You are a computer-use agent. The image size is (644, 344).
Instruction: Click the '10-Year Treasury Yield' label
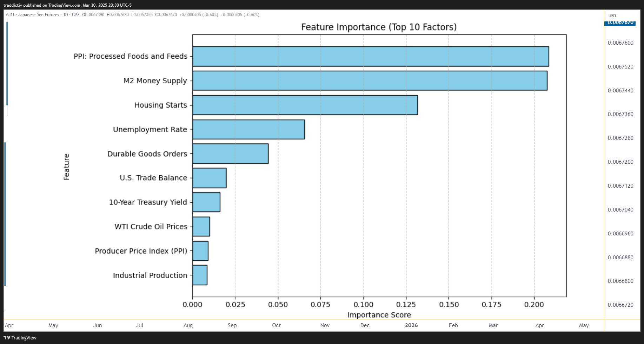pos(148,202)
